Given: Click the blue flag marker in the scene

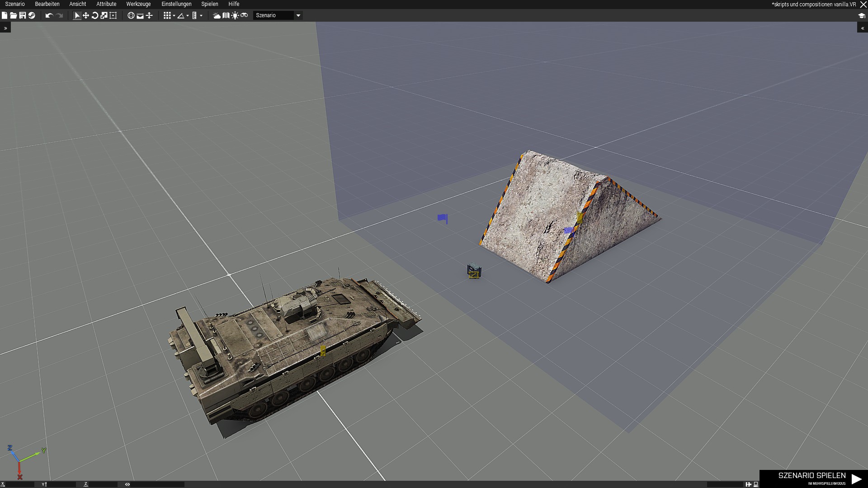Looking at the screenshot, I should (443, 218).
